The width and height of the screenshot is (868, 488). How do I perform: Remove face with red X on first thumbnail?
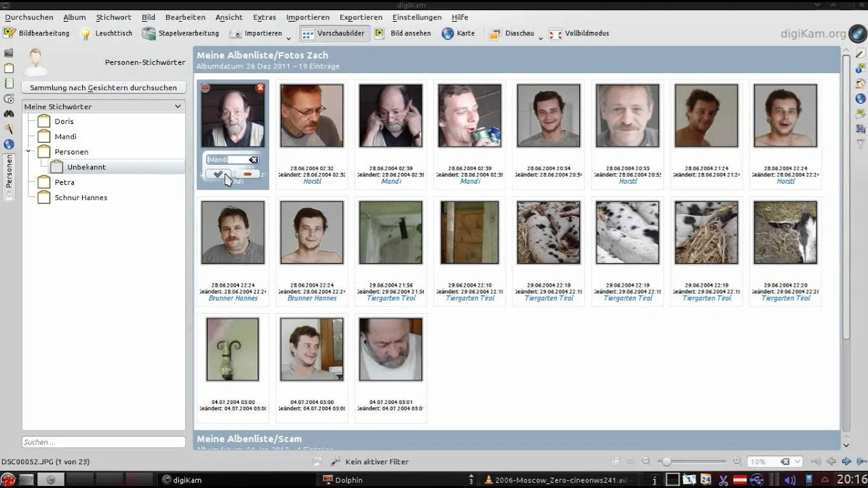[x=260, y=87]
